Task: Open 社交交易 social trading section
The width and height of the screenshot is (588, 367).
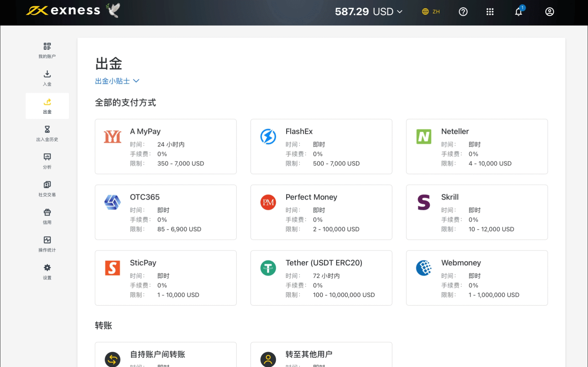Action: pos(47,189)
